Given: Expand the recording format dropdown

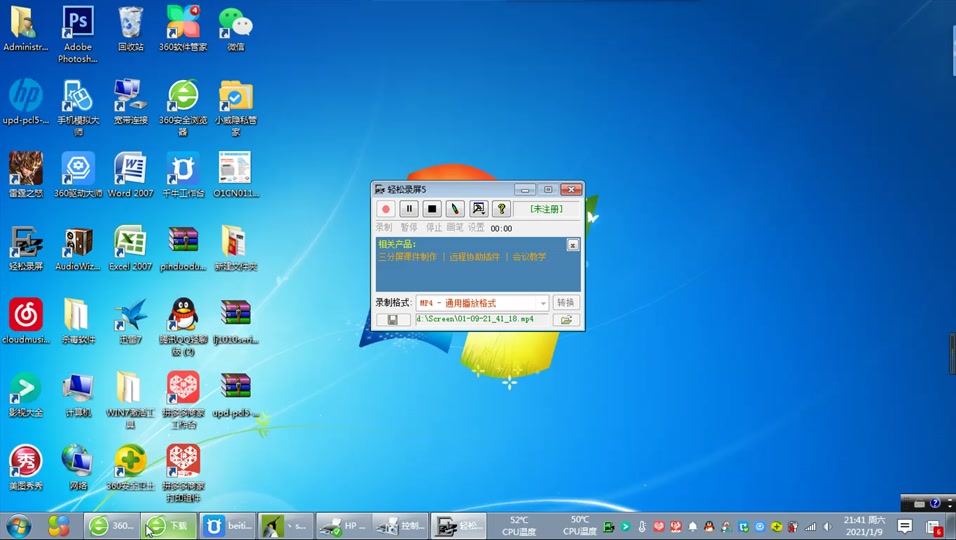Looking at the screenshot, I should coord(543,303).
